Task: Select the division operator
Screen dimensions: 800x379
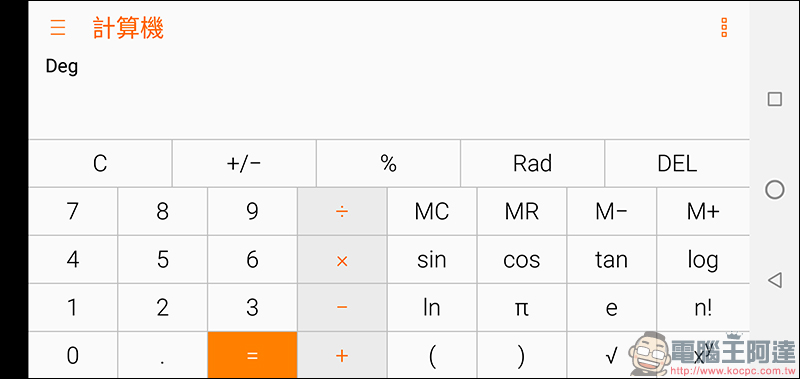Action: coord(342,211)
